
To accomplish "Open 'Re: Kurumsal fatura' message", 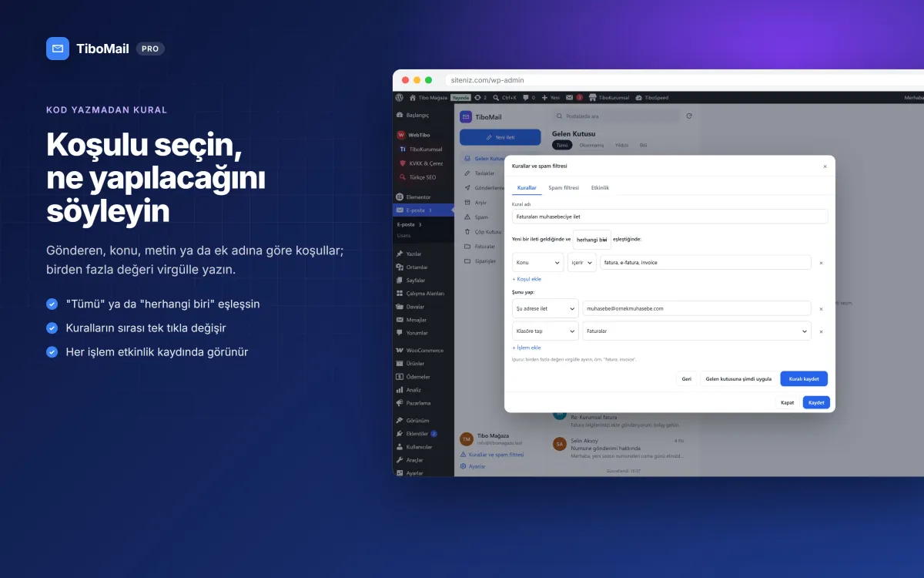I will [618, 420].
